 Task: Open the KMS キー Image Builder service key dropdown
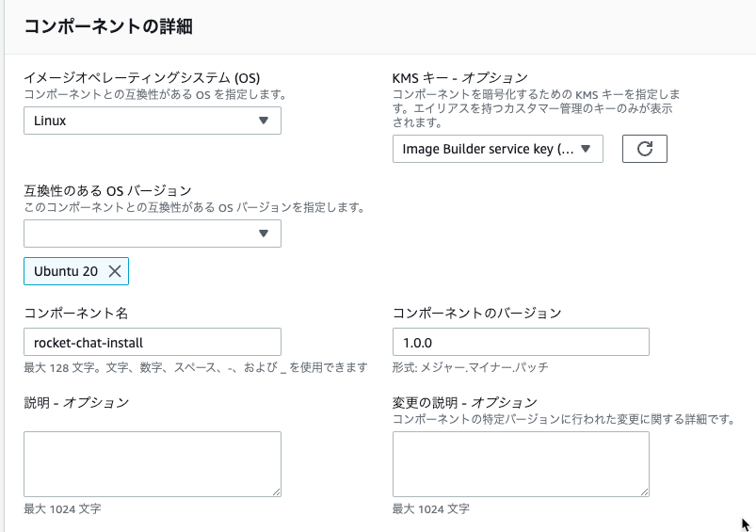498,149
